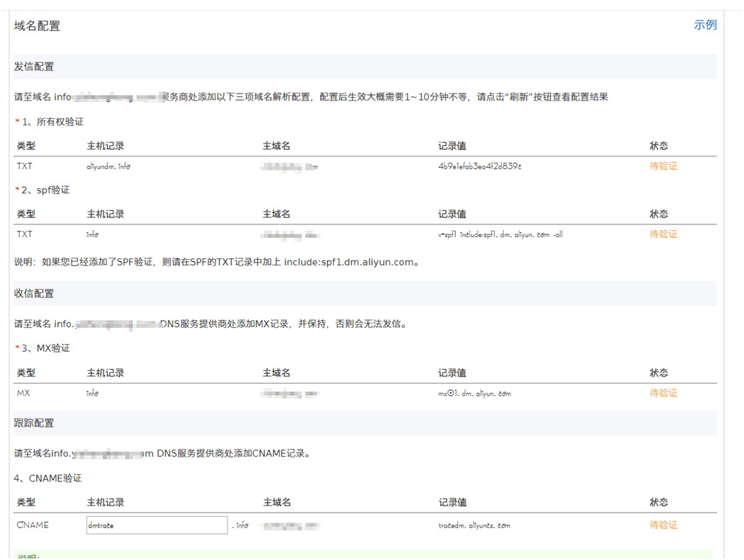Viewport: 744px width, 560px height.
Task: Click the mx01.dm.aliyun.com record value
Action: pyautogui.click(x=474, y=393)
